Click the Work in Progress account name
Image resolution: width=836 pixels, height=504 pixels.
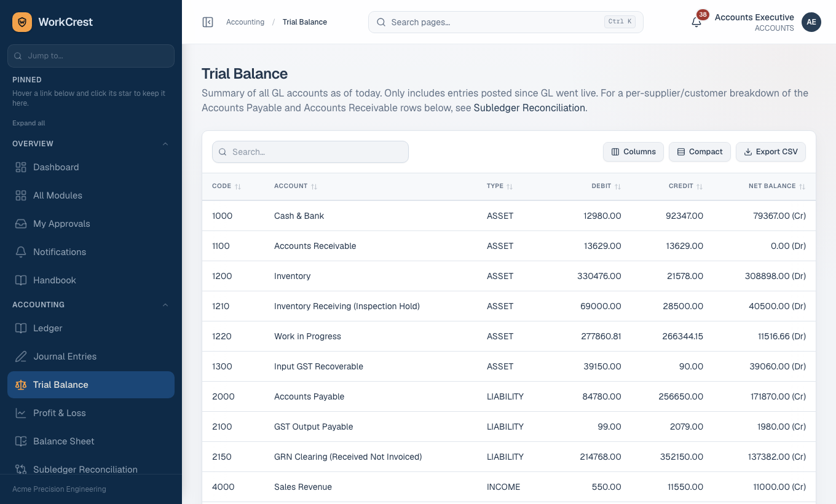pyautogui.click(x=307, y=336)
